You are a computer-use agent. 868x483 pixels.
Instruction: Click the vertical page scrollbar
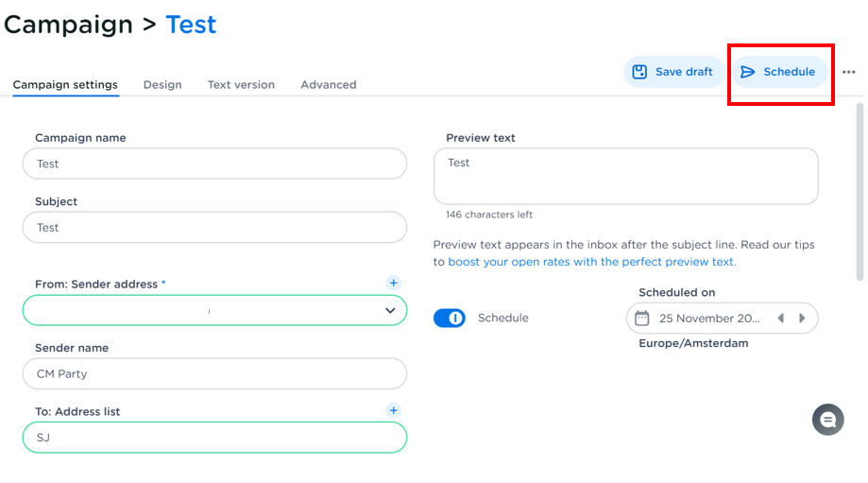pyautogui.click(x=859, y=189)
